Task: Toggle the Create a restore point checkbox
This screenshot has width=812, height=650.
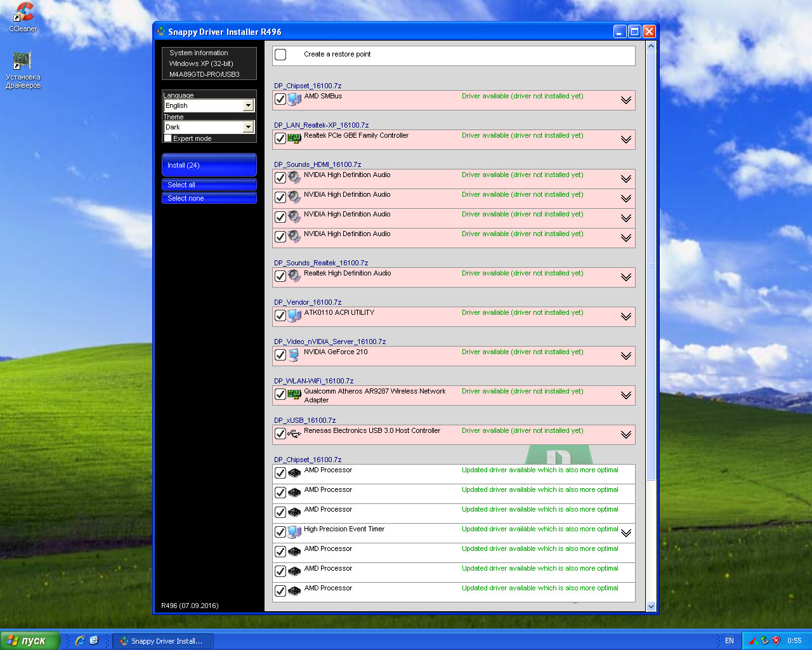Action: pyautogui.click(x=280, y=55)
